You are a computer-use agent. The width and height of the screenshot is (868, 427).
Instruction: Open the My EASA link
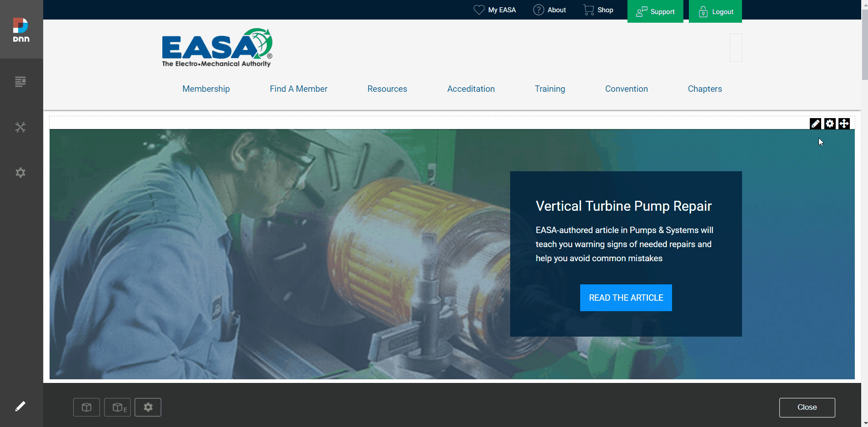(502, 10)
